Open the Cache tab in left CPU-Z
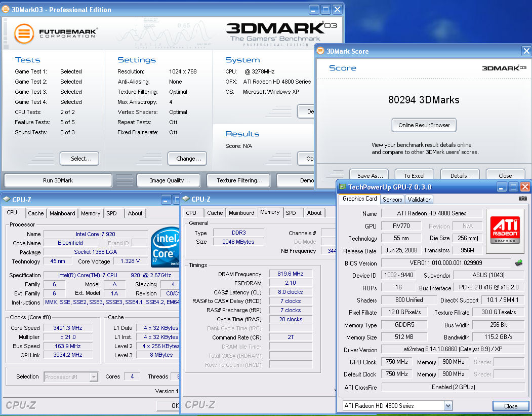Screen dimensions: 532x416 (x=35, y=213)
